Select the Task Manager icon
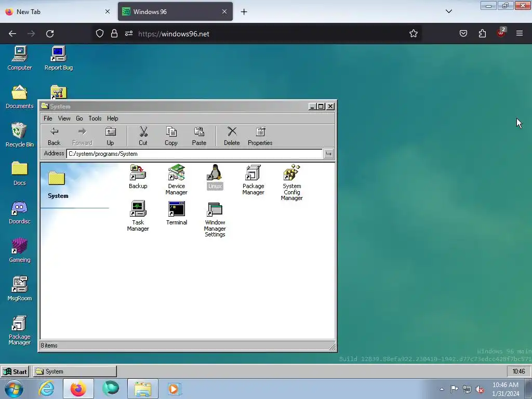The width and height of the screenshot is (532, 399). click(x=138, y=216)
